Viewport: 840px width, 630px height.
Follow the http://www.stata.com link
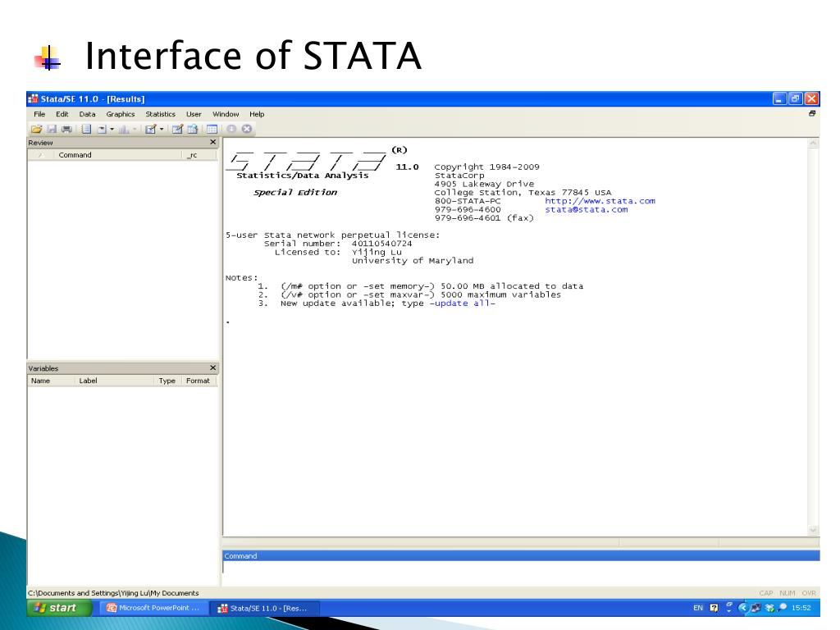600,201
